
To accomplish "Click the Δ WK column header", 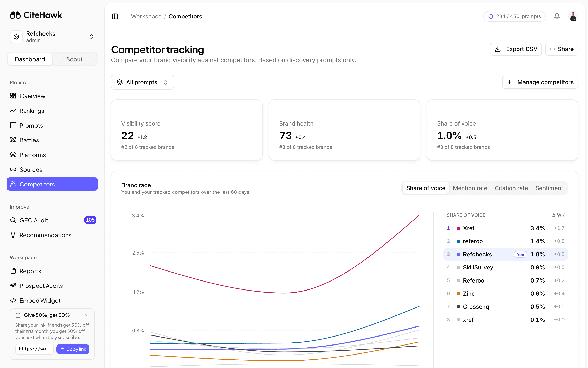I will 558,215.
